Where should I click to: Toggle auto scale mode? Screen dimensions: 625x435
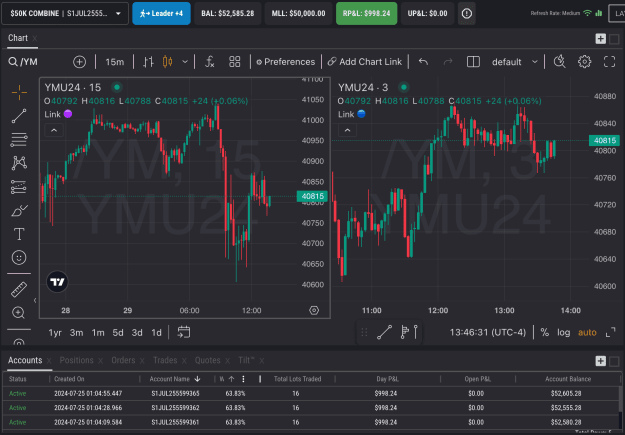587,332
